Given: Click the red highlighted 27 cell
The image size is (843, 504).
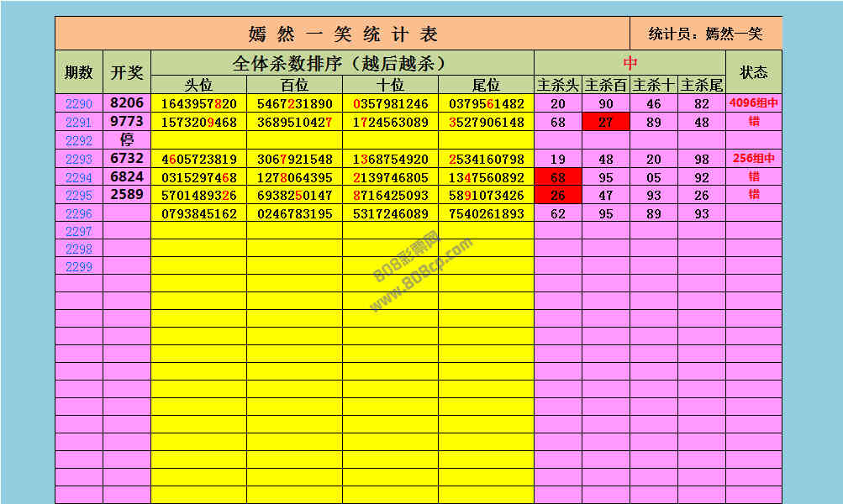Looking at the screenshot, I should click(x=606, y=123).
